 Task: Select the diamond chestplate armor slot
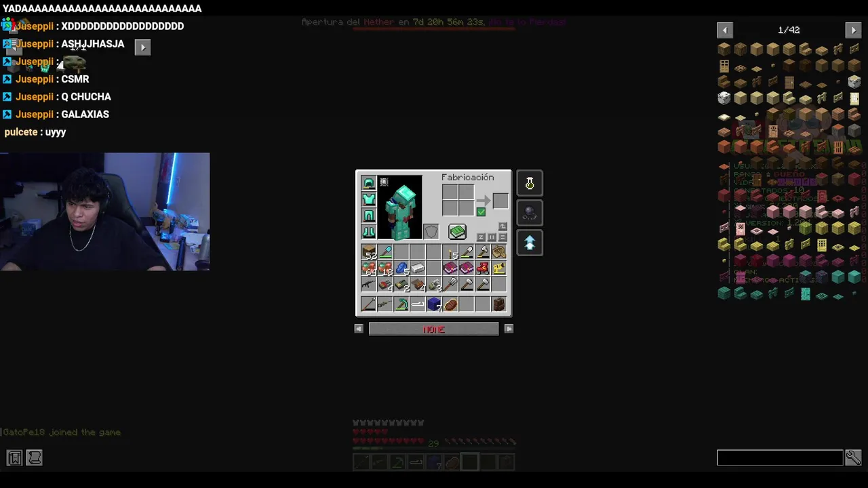point(369,199)
